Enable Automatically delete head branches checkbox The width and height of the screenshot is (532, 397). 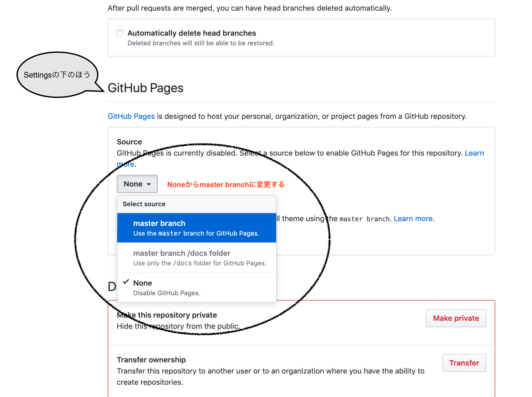coord(120,33)
